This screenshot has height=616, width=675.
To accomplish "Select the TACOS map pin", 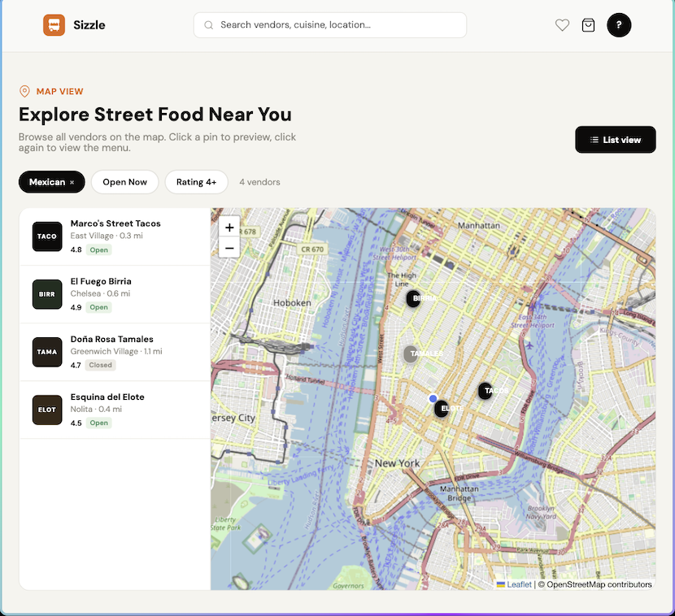I will click(486, 391).
